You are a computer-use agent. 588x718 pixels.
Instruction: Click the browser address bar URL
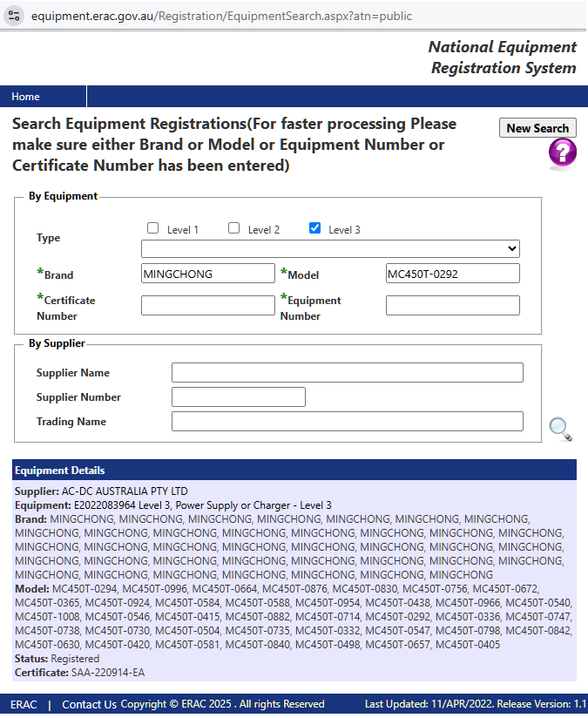(221, 16)
